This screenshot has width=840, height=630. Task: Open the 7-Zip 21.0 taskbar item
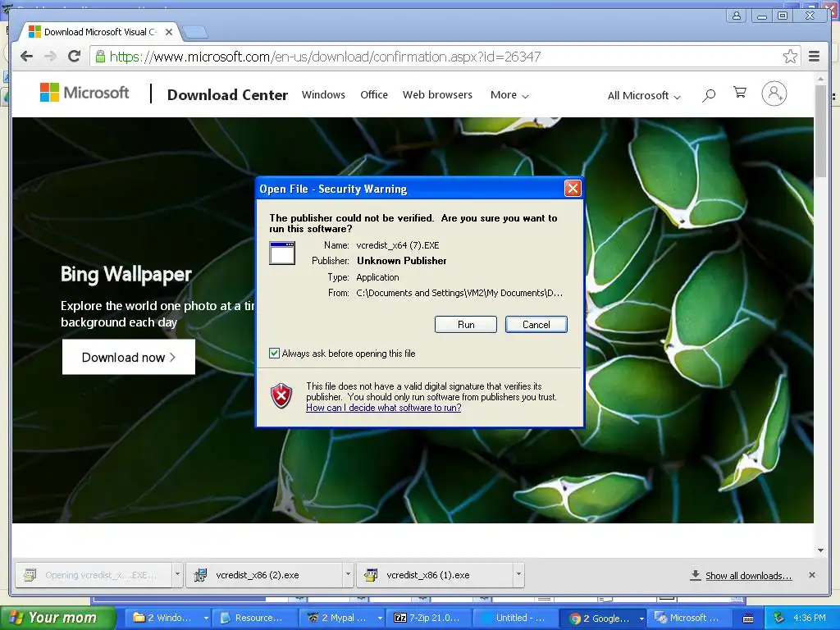(428, 618)
